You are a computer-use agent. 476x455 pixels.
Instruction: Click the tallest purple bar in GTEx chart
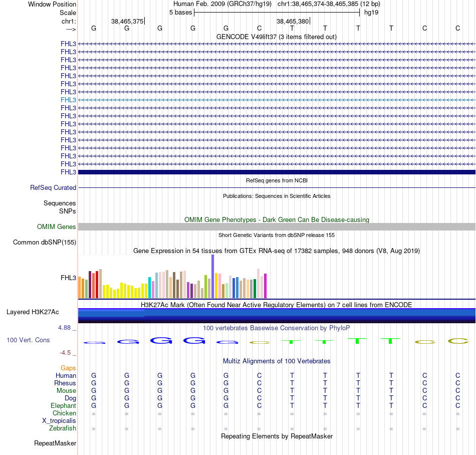[x=212, y=276]
